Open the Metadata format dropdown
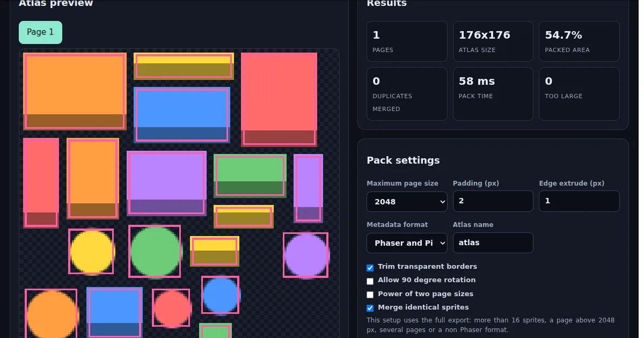 pos(407,243)
